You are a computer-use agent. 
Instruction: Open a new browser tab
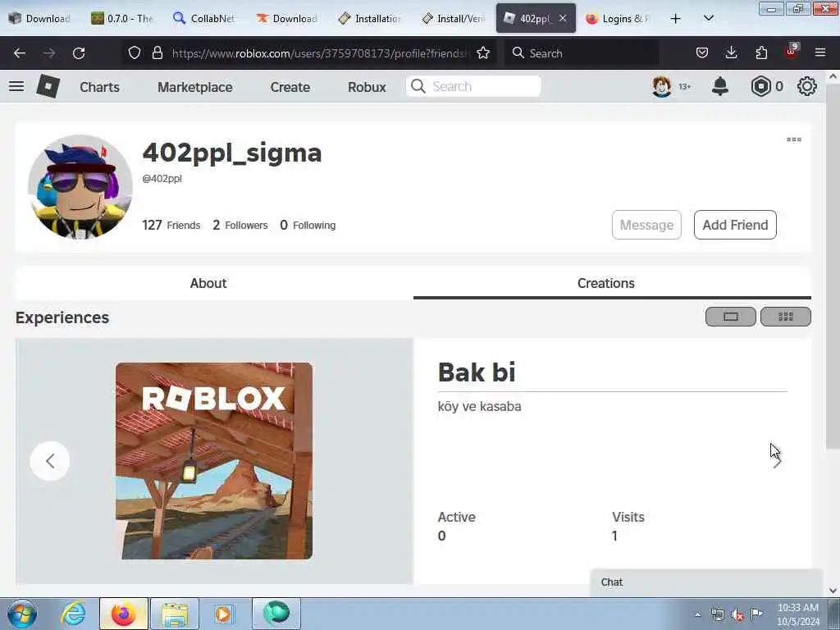click(676, 19)
